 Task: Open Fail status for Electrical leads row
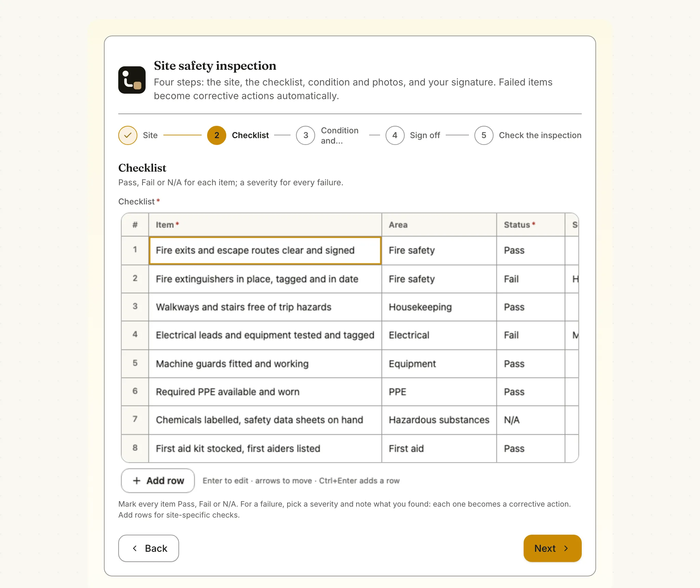tap(531, 335)
